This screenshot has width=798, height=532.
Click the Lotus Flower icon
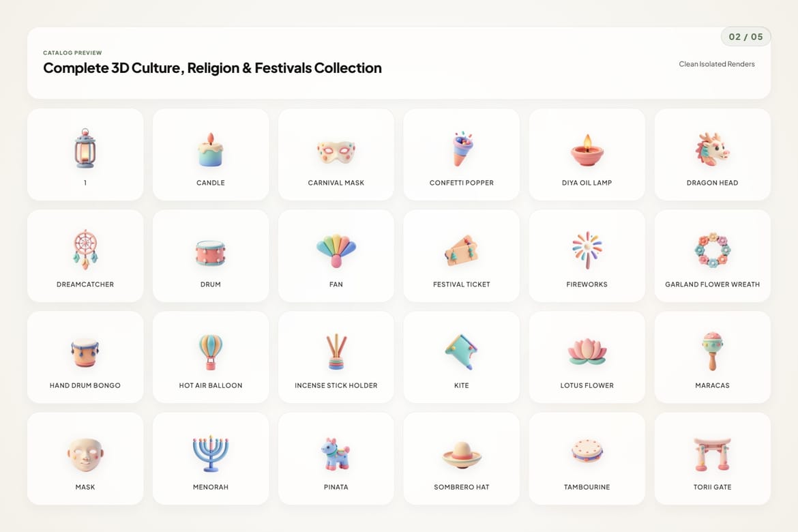point(587,353)
